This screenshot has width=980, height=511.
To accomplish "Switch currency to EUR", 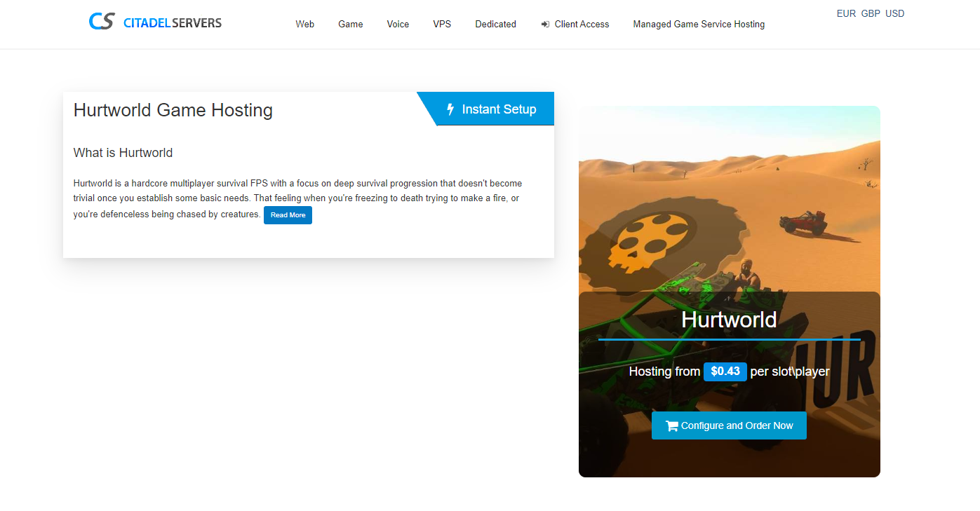I will (x=846, y=13).
